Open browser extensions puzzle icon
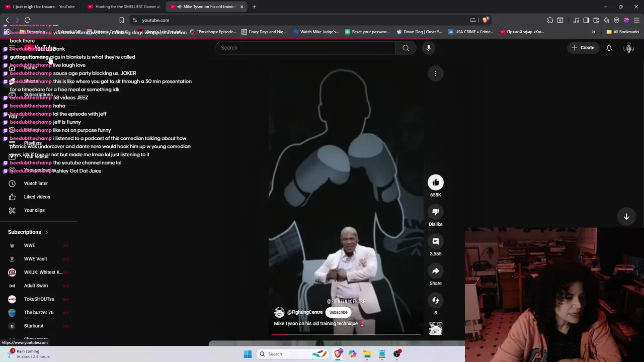The image size is (644, 362). (x=550, y=20)
